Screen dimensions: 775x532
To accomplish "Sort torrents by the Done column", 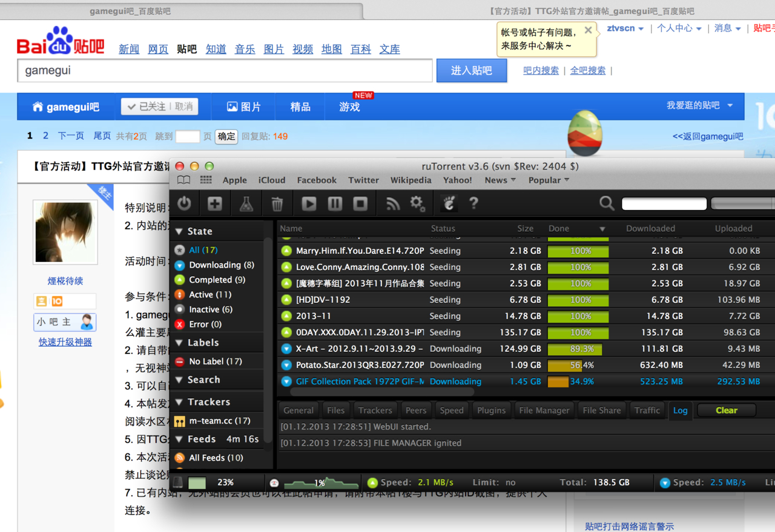I will [577, 228].
